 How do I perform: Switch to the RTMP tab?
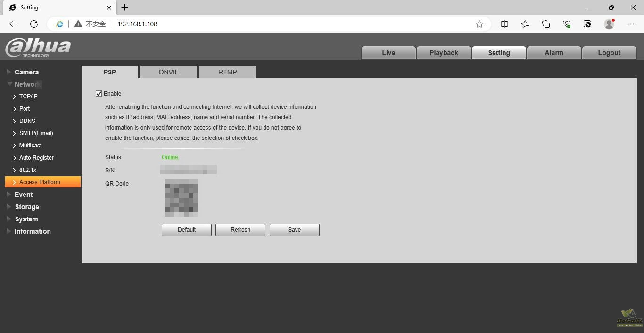pos(227,72)
